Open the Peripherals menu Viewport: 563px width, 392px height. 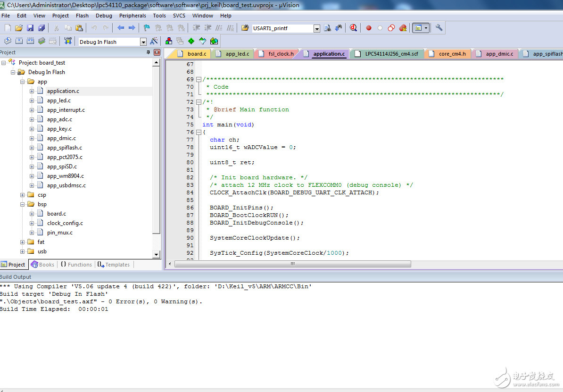132,16
